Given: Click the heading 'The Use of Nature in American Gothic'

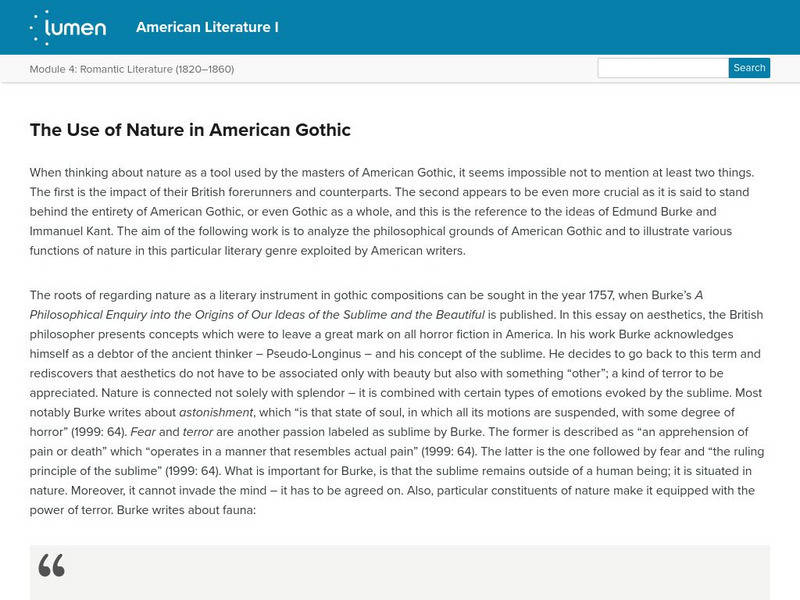Looking at the screenshot, I should [x=190, y=130].
